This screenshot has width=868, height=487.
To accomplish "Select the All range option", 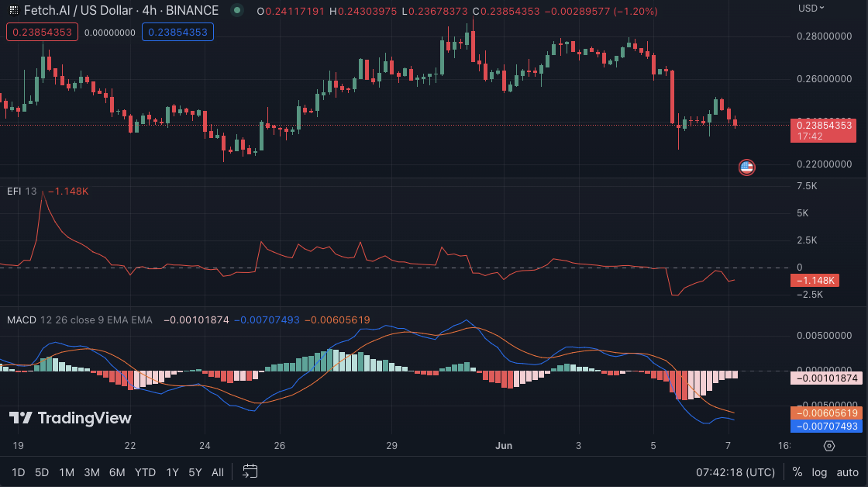I will click(217, 471).
